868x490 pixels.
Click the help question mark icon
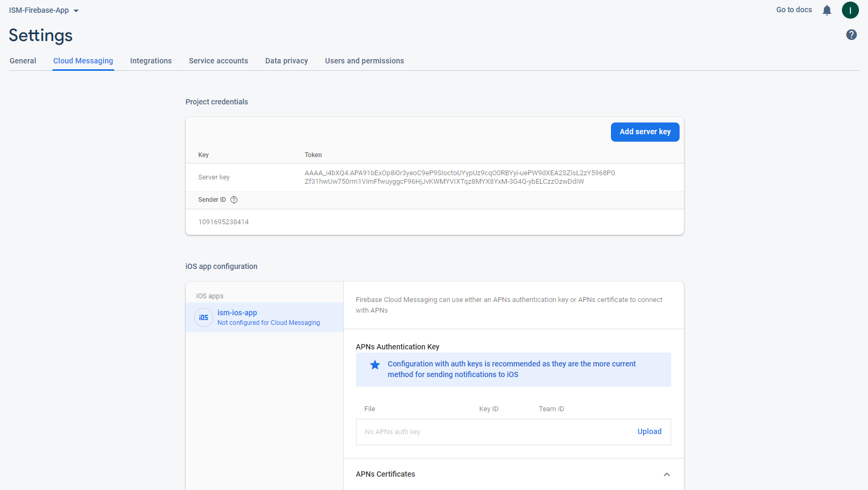(x=852, y=35)
